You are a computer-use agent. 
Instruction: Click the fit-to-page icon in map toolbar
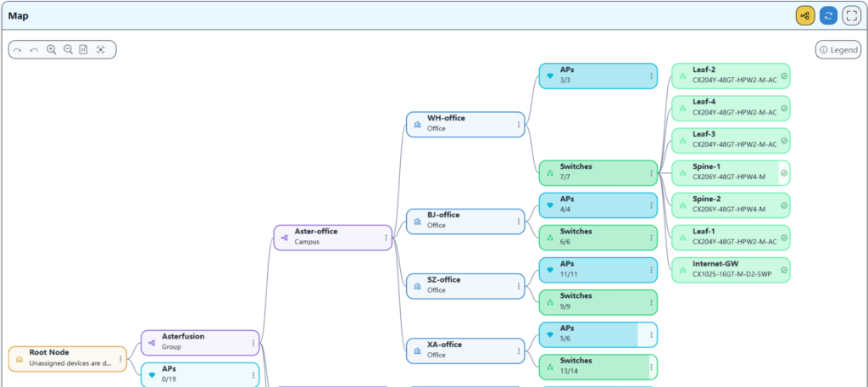(83, 50)
